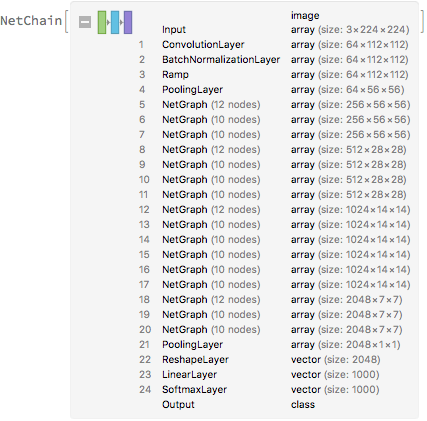This screenshot has width=427, height=421.
Task: Collapse the NetChain summary with minus icon
Action: tap(85, 22)
